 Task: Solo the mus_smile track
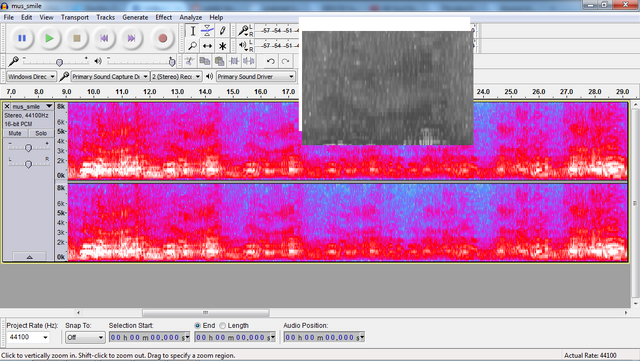point(41,133)
